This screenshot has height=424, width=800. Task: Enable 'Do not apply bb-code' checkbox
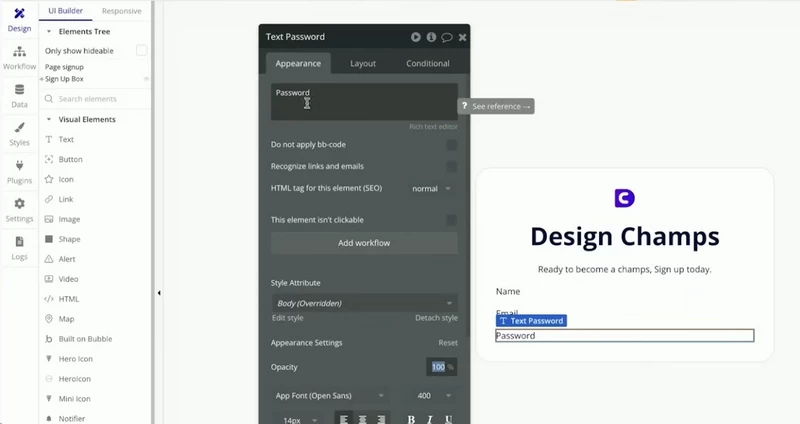coord(452,145)
